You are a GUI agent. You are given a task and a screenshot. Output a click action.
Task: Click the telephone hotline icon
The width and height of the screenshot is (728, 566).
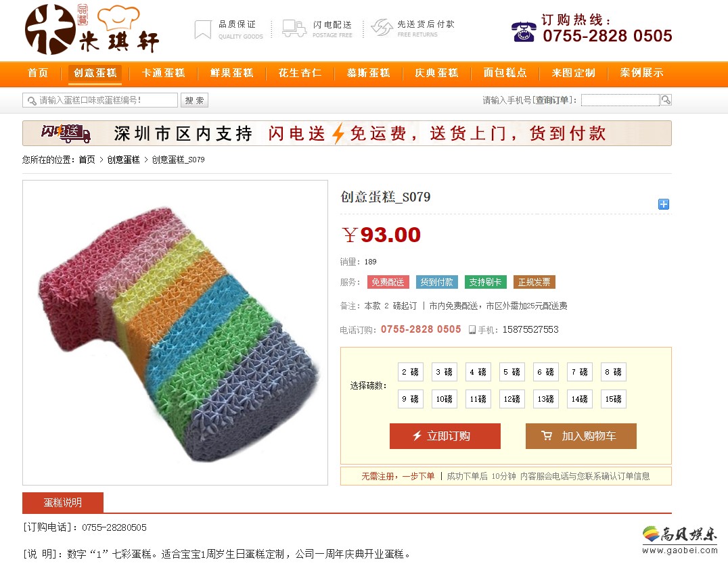pos(524,32)
